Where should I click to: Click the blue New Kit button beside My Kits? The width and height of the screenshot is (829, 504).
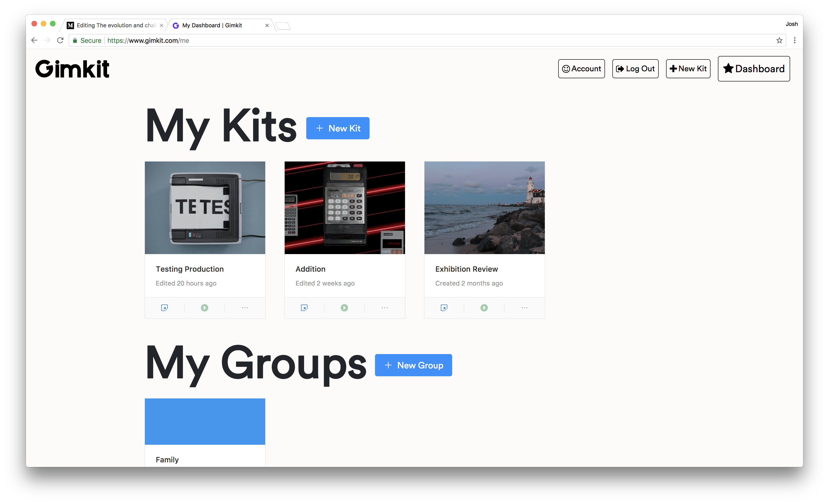[x=337, y=128]
